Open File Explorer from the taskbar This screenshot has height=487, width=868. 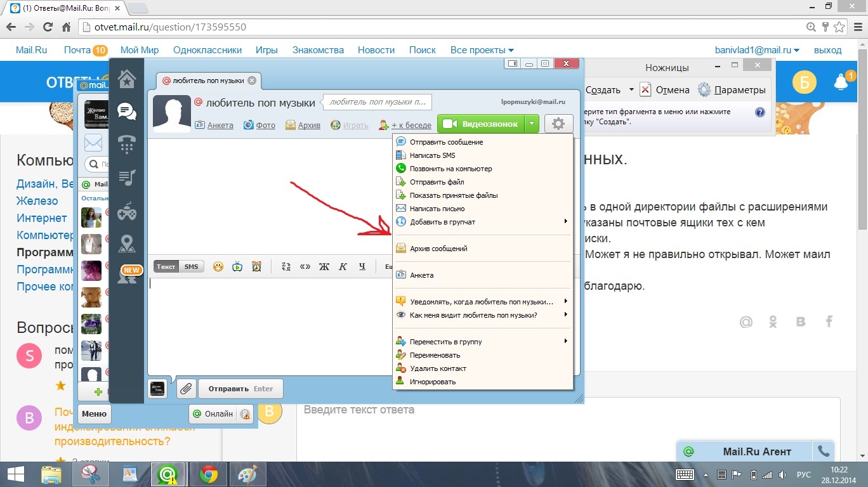pos(51,474)
